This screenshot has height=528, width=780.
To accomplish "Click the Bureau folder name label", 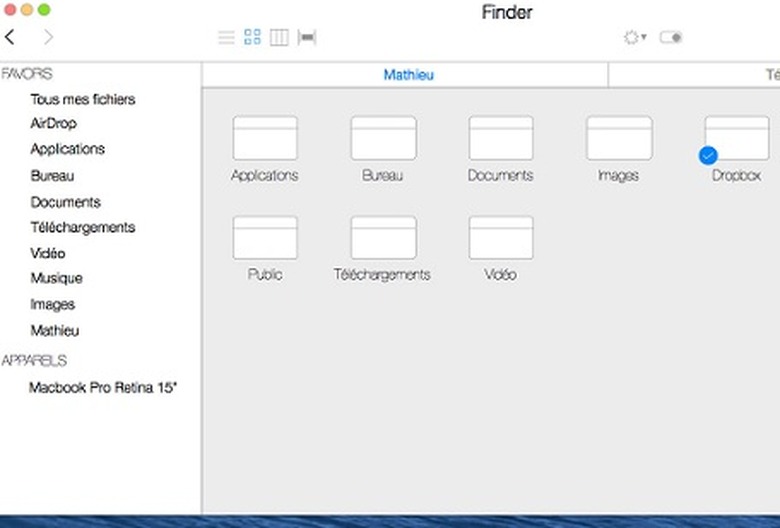I will pyautogui.click(x=382, y=175).
